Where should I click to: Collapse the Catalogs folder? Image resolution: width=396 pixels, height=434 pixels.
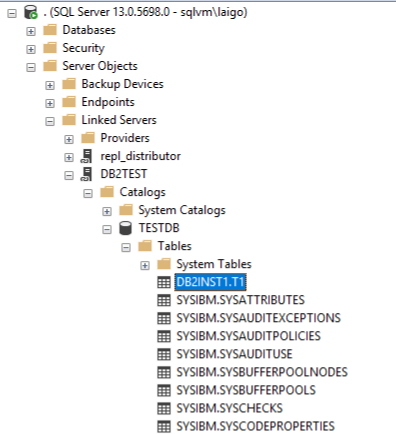(x=88, y=193)
